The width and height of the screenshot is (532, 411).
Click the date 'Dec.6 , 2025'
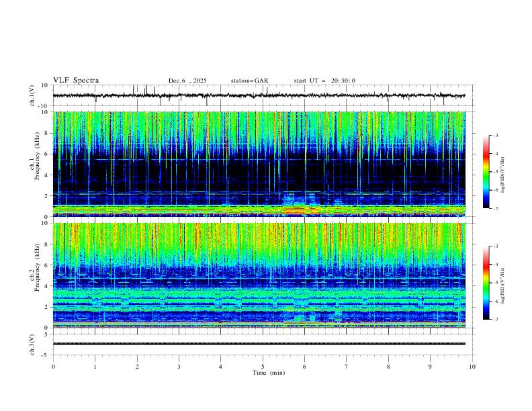pos(187,81)
